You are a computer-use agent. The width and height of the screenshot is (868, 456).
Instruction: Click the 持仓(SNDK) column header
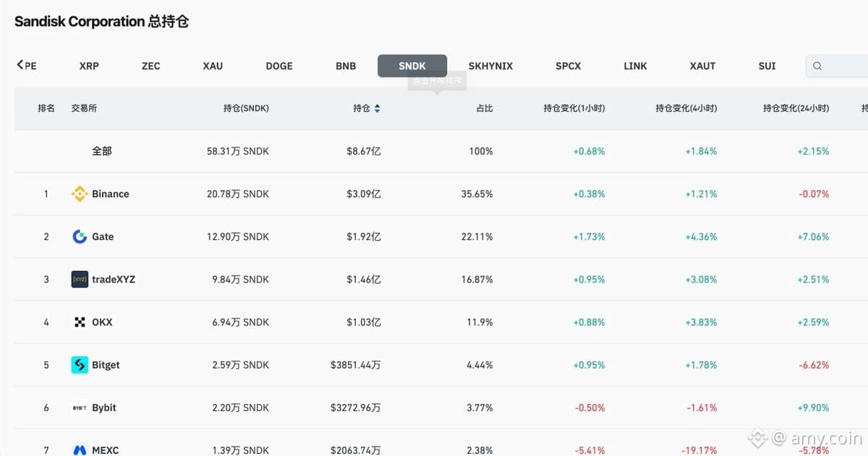tap(246, 108)
